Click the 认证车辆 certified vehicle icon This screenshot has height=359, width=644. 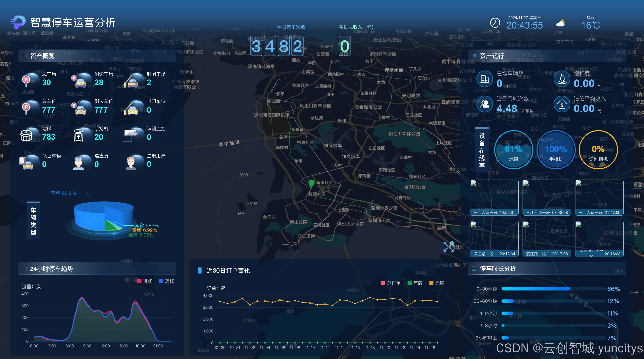(x=26, y=163)
